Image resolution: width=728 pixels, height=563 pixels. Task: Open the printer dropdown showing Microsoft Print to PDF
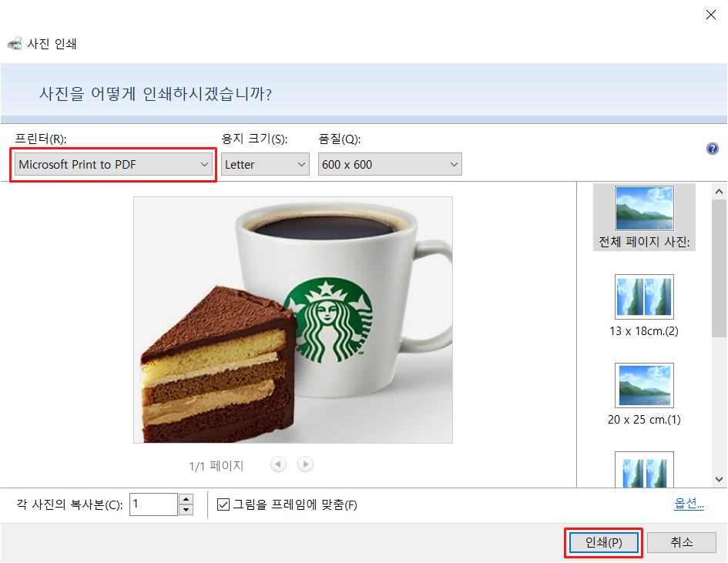[x=113, y=164]
